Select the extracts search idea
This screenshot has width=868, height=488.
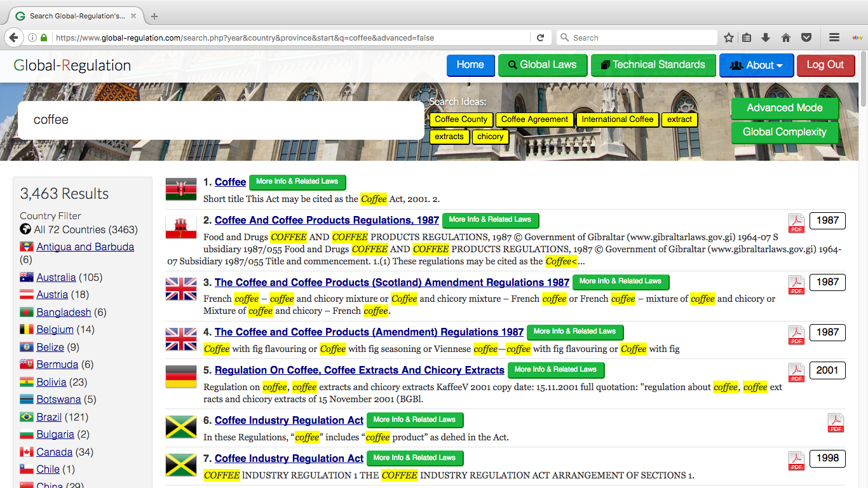click(x=449, y=137)
